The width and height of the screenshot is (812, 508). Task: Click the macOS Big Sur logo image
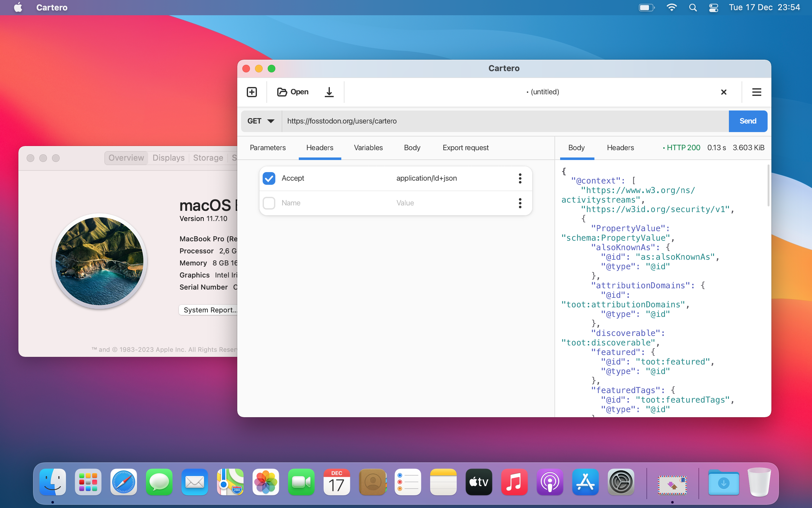(x=99, y=261)
